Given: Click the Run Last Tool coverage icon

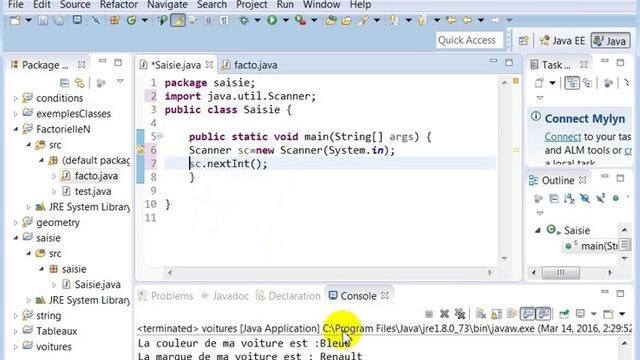Looking at the screenshot, I should click(x=300, y=20).
